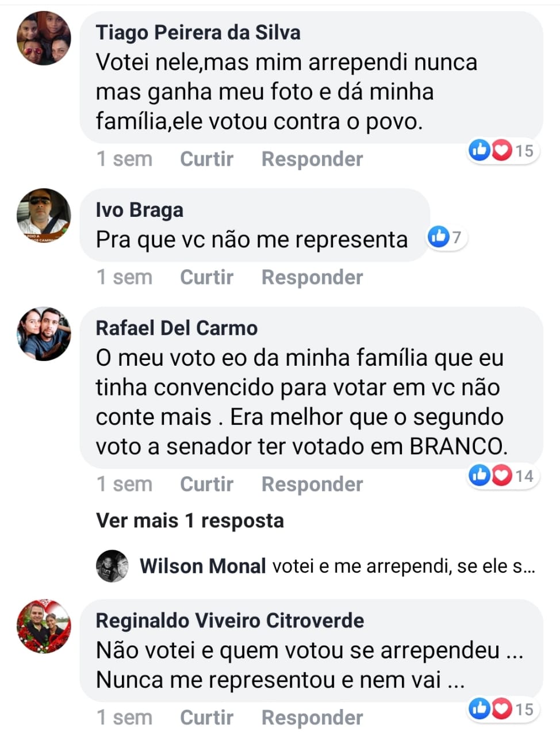Click the like icon on Ivo Braga's comment
The image size is (560, 736).
tap(439, 236)
